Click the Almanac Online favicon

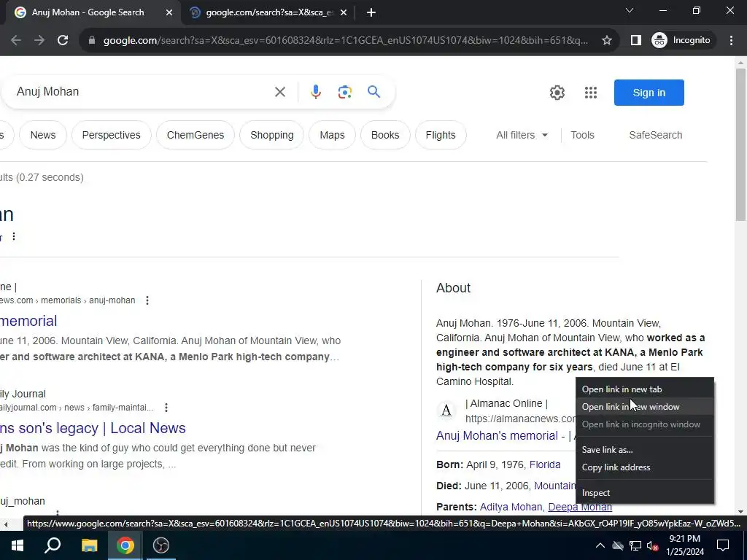pos(446,411)
